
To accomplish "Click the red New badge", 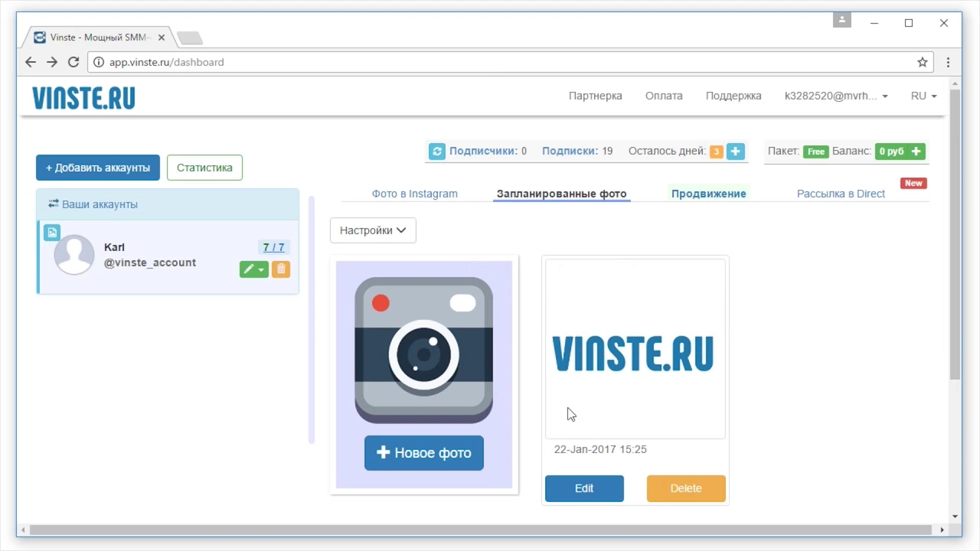I will pos(913,183).
